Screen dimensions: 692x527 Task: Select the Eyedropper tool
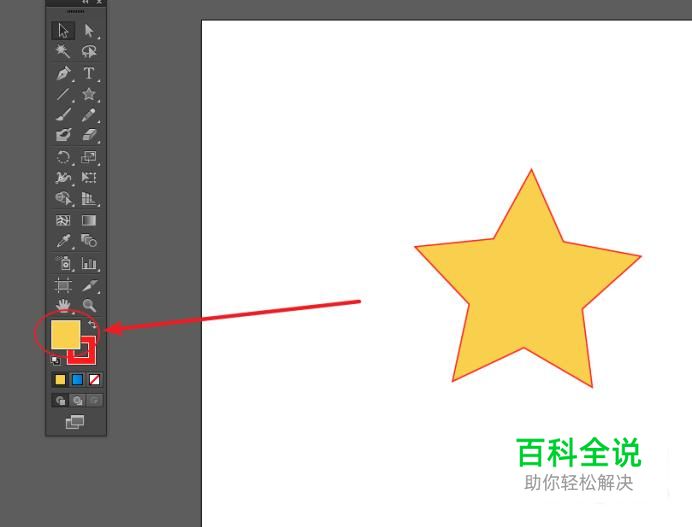pyautogui.click(x=64, y=241)
